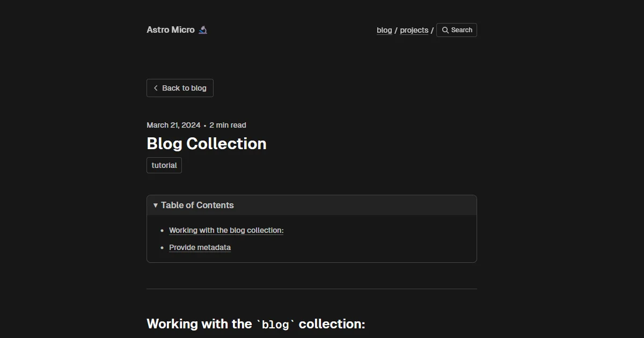This screenshot has width=644, height=338.
Task: Select the tutorial tag
Action: pyautogui.click(x=164, y=165)
